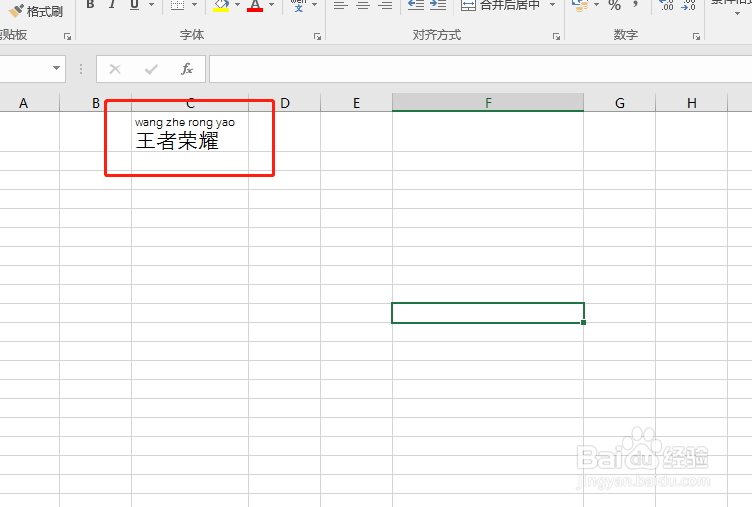The width and height of the screenshot is (752, 507).
Task: Align text right in the alignment group
Action: (385, 5)
